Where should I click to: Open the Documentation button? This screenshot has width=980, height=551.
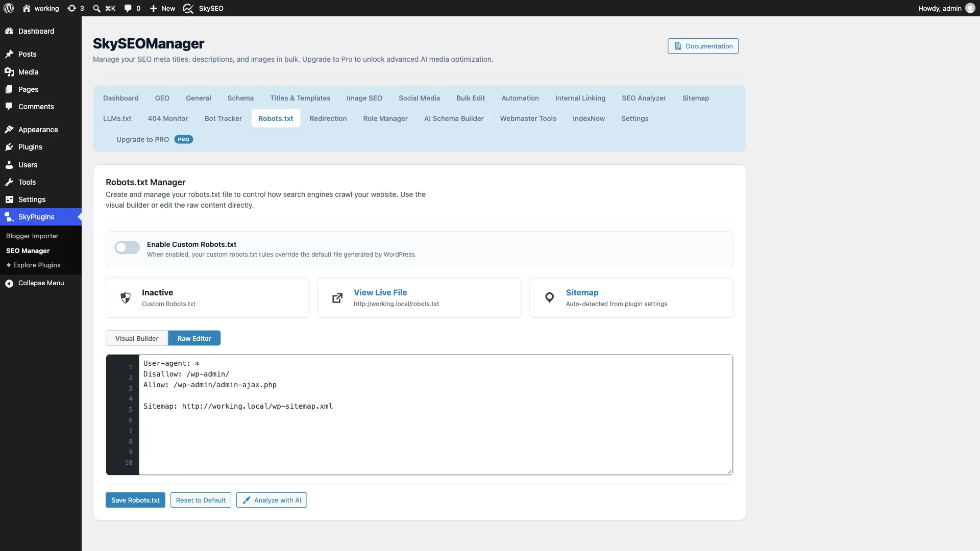point(703,46)
